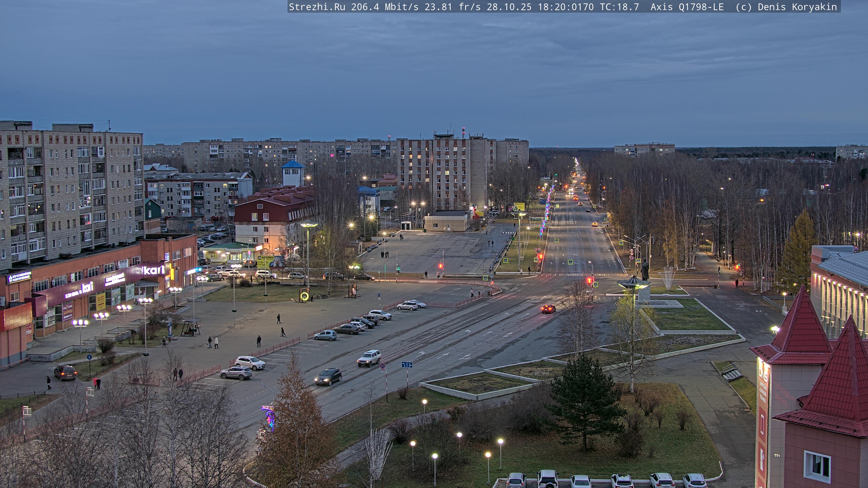Click the statue on the pedestal
The height and width of the screenshot is (488, 868).
click(x=645, y=270)
